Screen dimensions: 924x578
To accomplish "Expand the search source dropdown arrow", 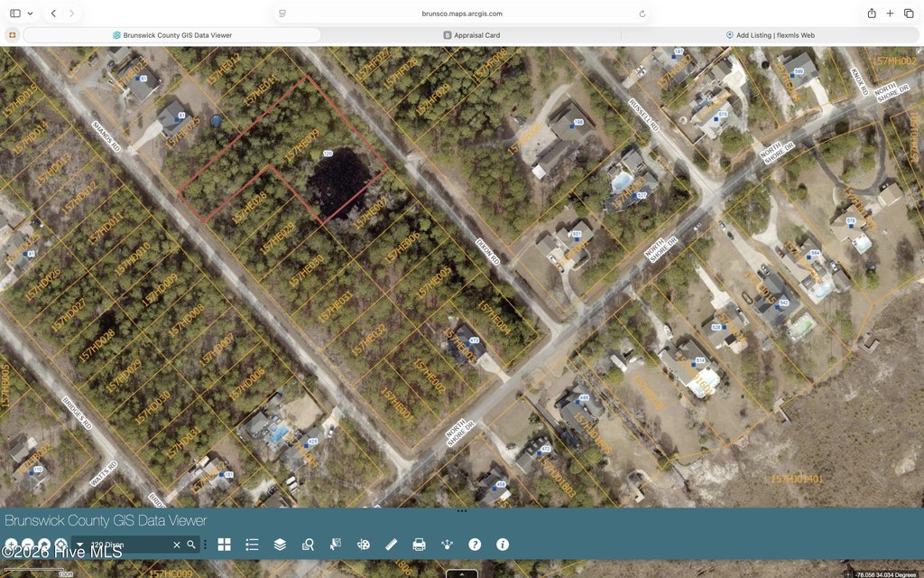I will pos(79,545).
